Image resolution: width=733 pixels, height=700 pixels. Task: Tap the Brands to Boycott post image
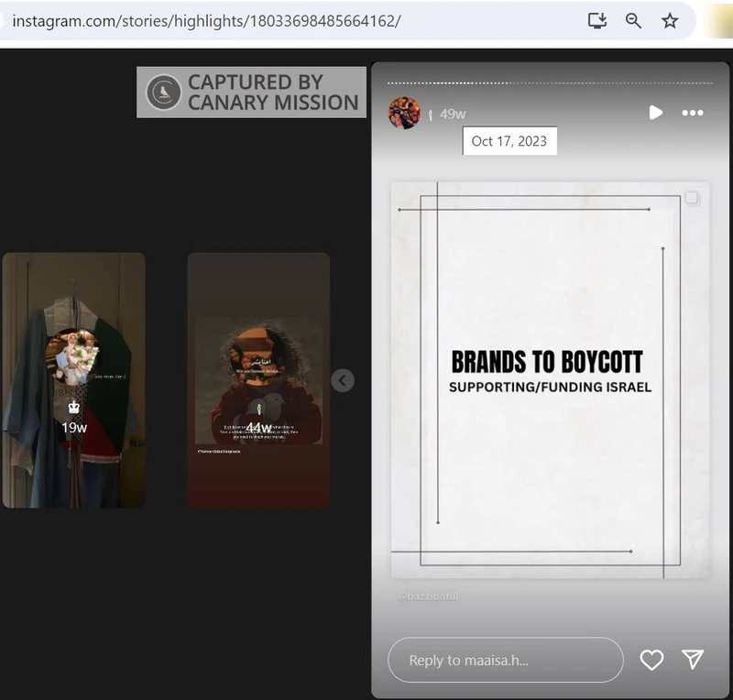tap(550, 380)
